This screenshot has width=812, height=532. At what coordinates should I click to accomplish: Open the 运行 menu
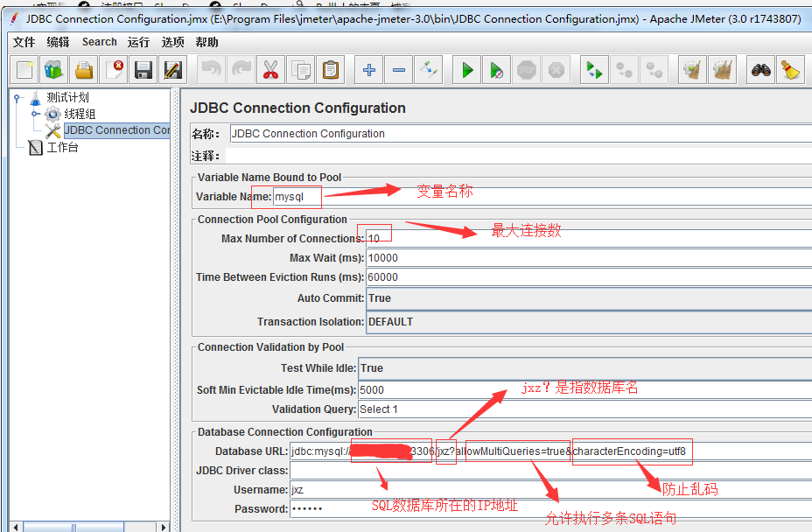click(x=139, y=42)
